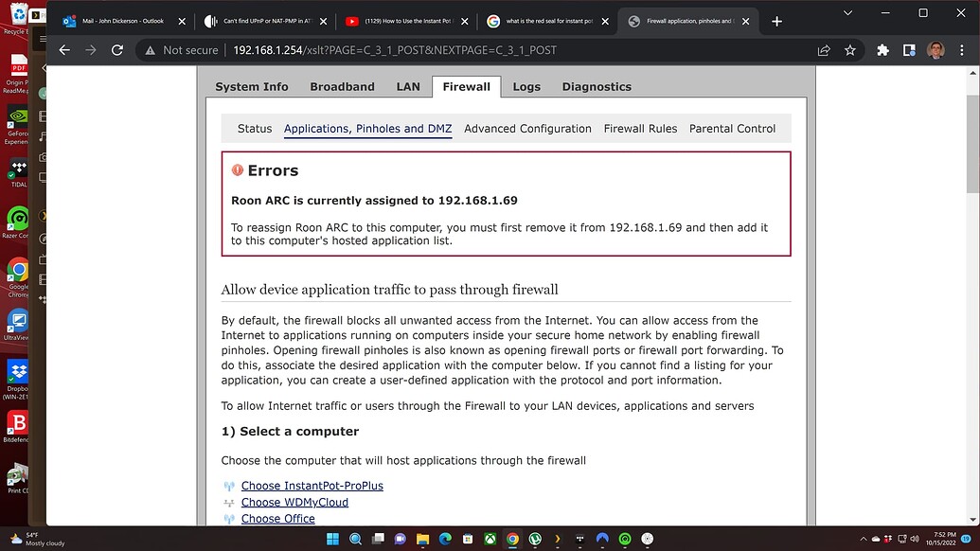980x551 pixels.
Task: Launch Microsoft Edge from taskbar
Action: [x=445, y=539]
